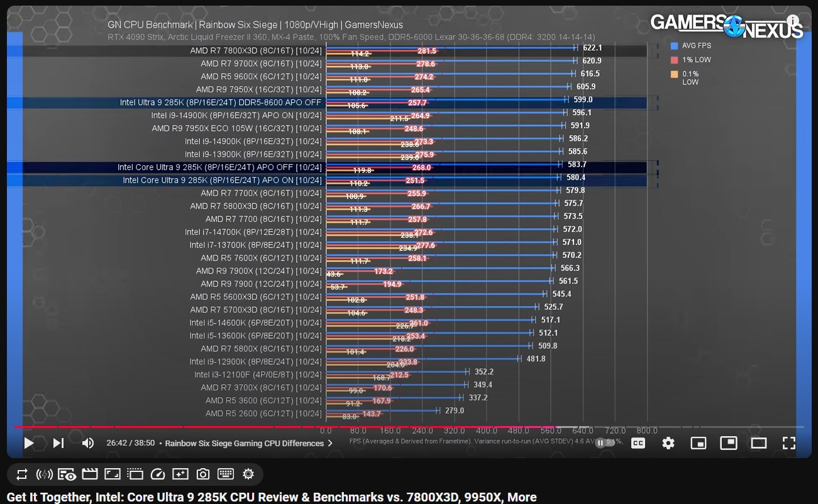
Task: Click the 622.1 average FPS value
Action: pyautogui.click(x=592, y=48)
